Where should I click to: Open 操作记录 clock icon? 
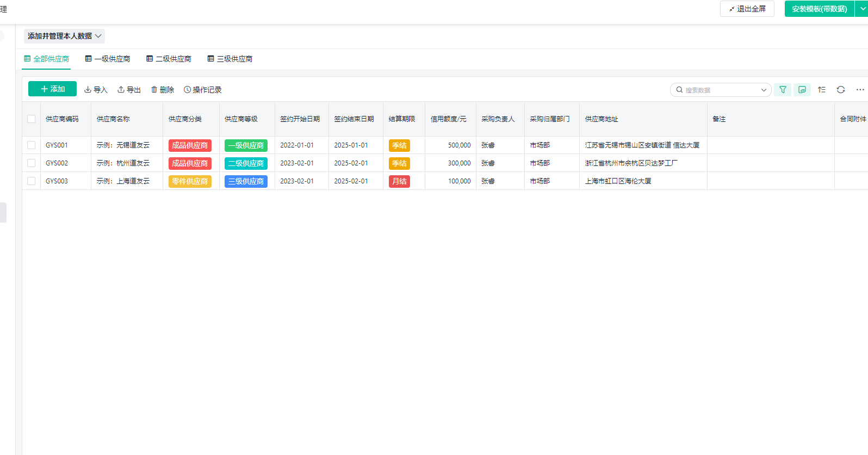(x=187, y=90)
